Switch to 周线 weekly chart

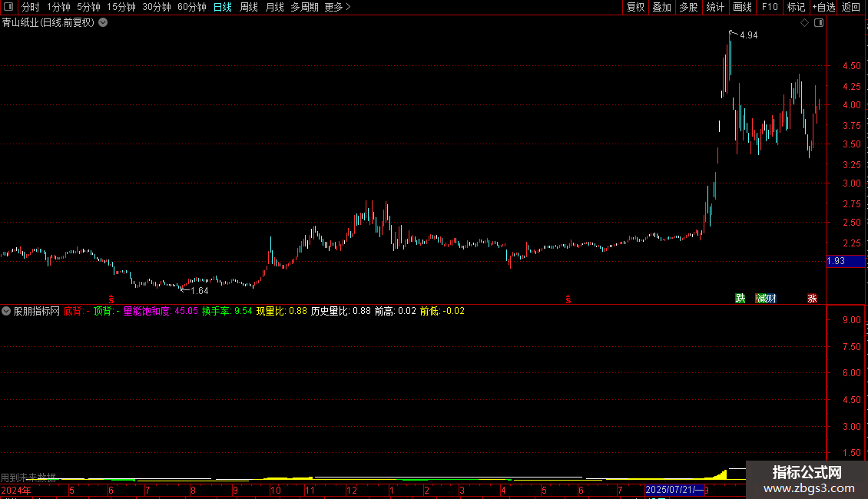click(249, 7)
